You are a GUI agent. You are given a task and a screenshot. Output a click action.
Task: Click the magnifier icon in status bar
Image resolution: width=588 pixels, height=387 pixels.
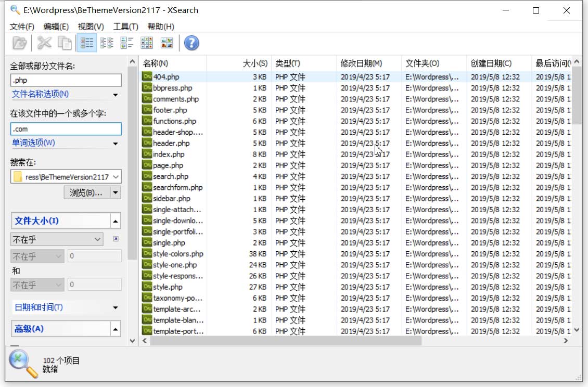(23, 364)
